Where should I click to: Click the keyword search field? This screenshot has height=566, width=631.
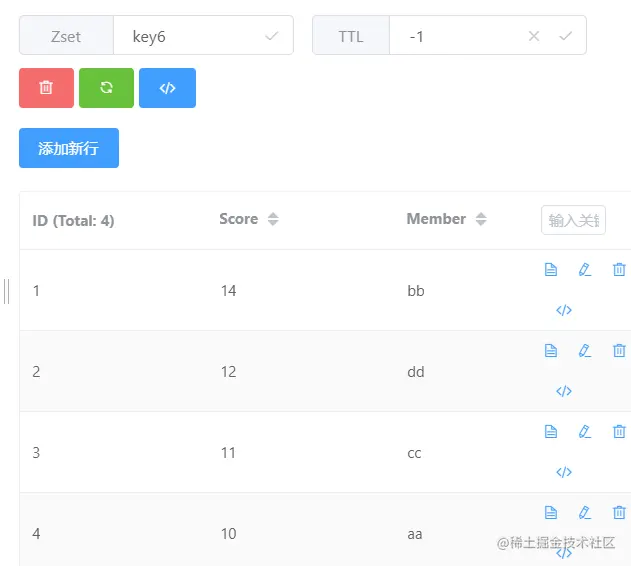573,220
